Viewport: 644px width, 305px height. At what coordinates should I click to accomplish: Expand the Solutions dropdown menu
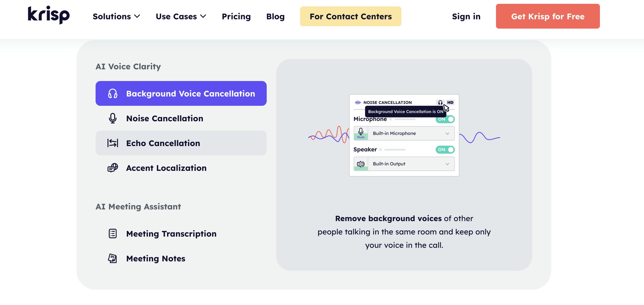pyautogui.click(x=116, y=16)
